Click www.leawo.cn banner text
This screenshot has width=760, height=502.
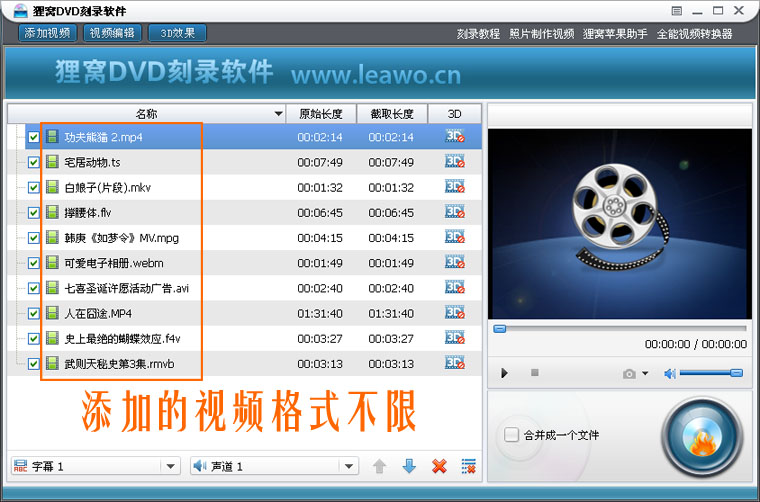pos(376,75)
